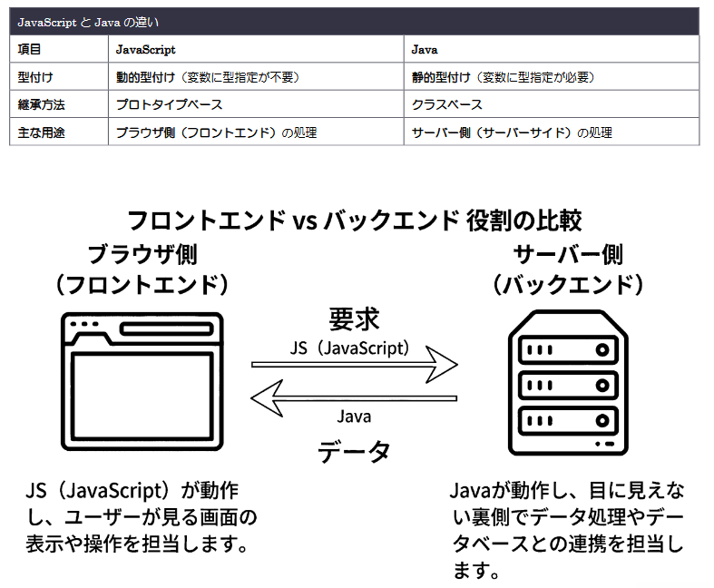Screen dimensions: 714x588
Task: Click the '継承方法' row label
Action: point(43,104)
